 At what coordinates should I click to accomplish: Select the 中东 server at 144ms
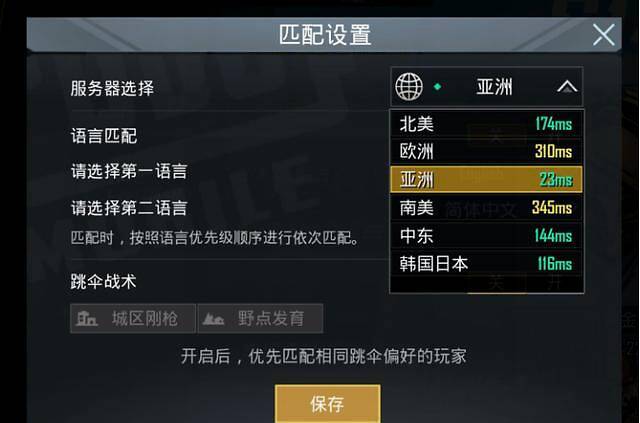[487, 236]
